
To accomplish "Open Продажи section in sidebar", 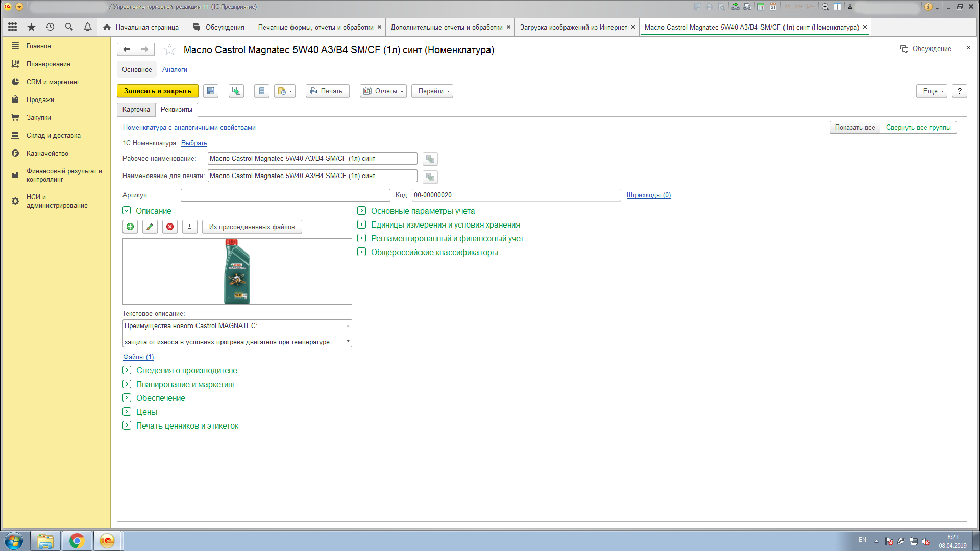I will (x=40, y=99).
